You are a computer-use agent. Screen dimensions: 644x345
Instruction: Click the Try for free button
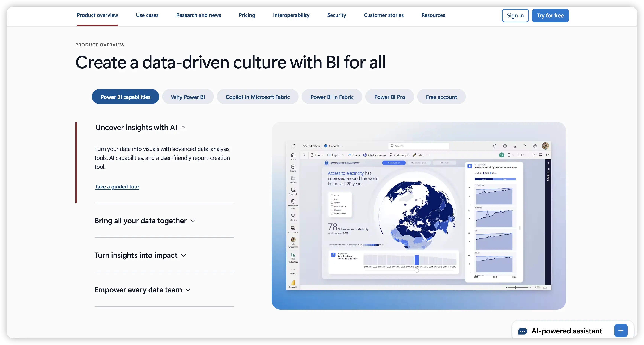550,15
